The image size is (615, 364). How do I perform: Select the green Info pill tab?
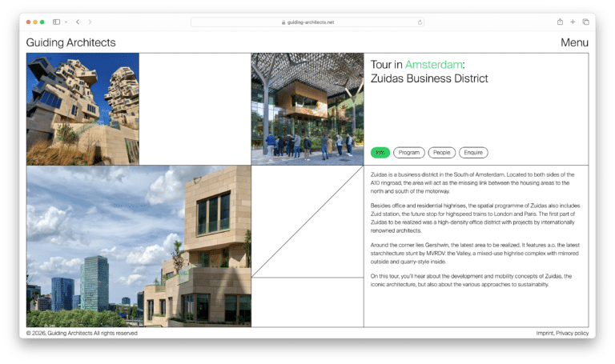pyautogui.click(x=380, y=152)
